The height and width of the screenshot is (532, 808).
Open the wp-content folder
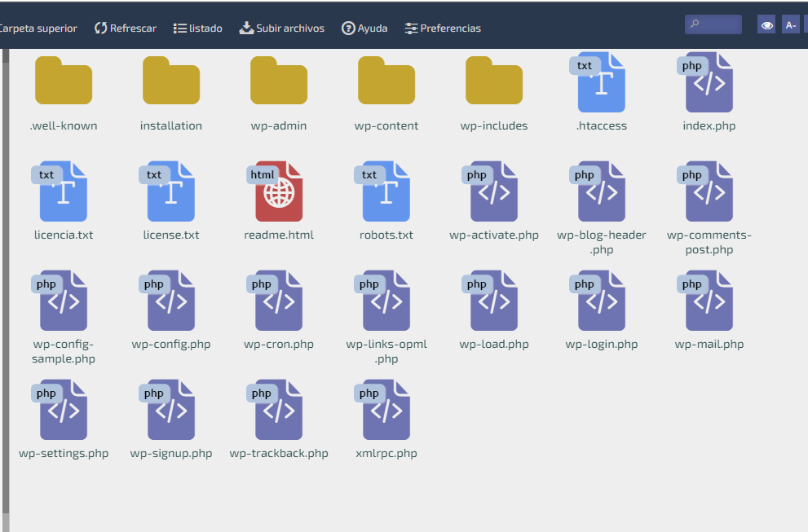386,81
